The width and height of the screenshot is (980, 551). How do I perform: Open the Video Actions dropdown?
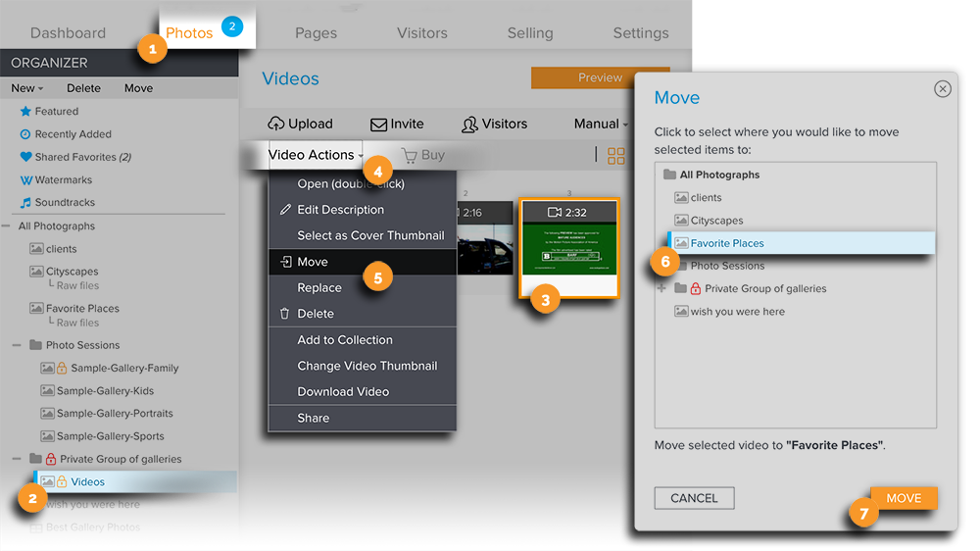pos(315,155)
